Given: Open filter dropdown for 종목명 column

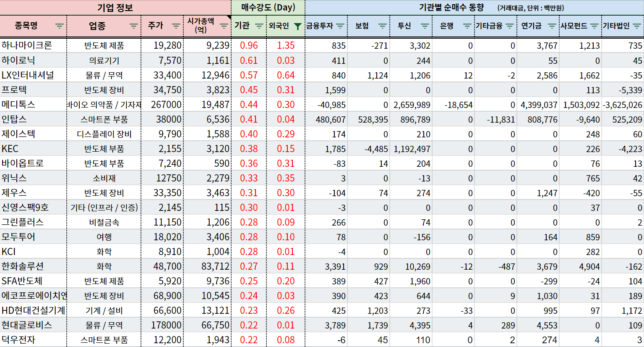Looking at the screenshot, I should 60,26.
